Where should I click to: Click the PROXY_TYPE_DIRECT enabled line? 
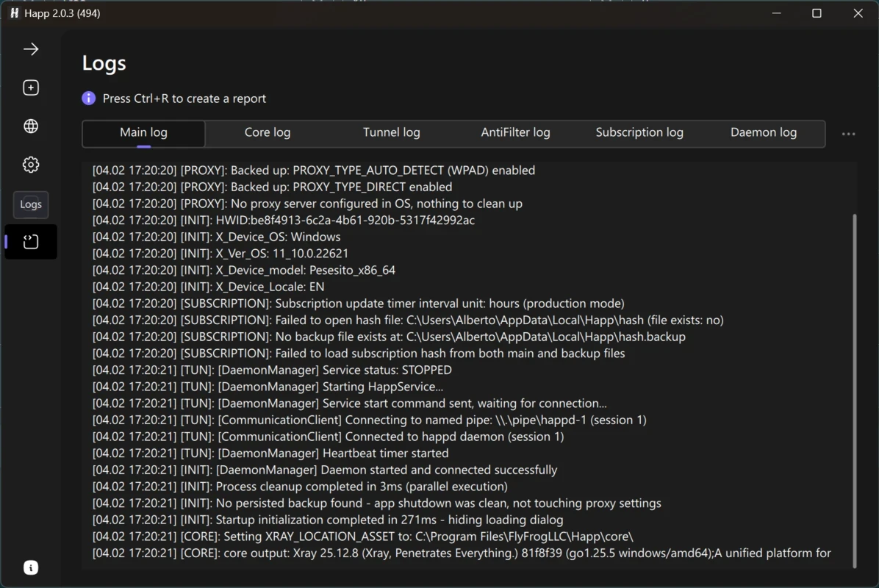(272, 187)
